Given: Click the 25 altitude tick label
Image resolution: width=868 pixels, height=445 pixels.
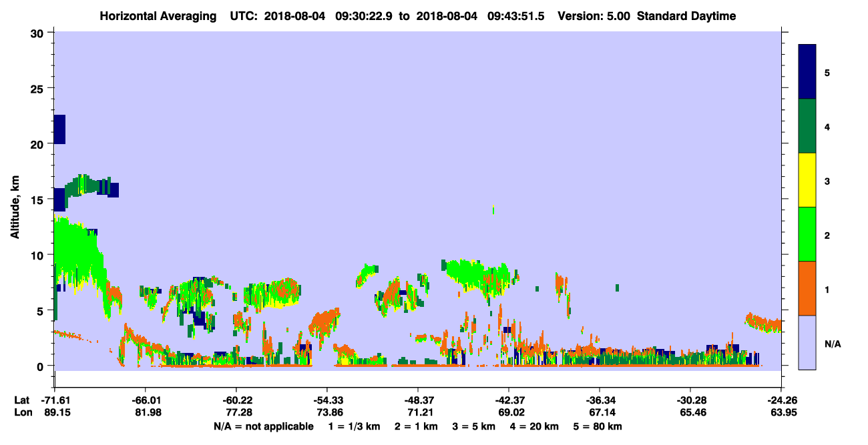Looking at the screenshot, I should pyautogui.click(x=39, y=88).
